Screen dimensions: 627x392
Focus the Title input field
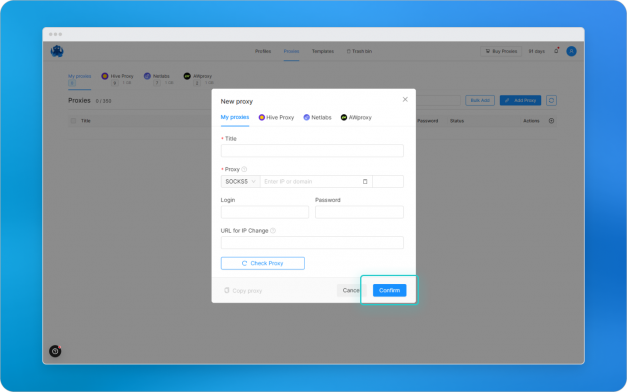tap(312, 151)
